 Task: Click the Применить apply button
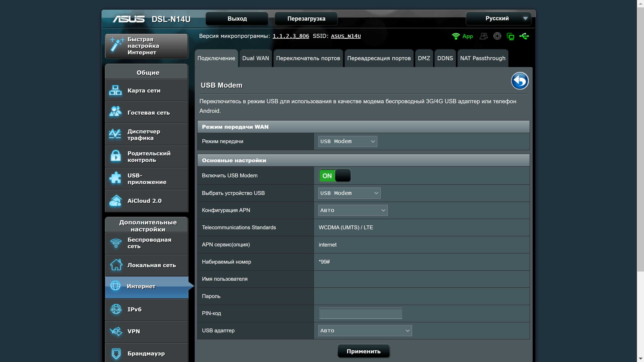(x=363, y=351)
